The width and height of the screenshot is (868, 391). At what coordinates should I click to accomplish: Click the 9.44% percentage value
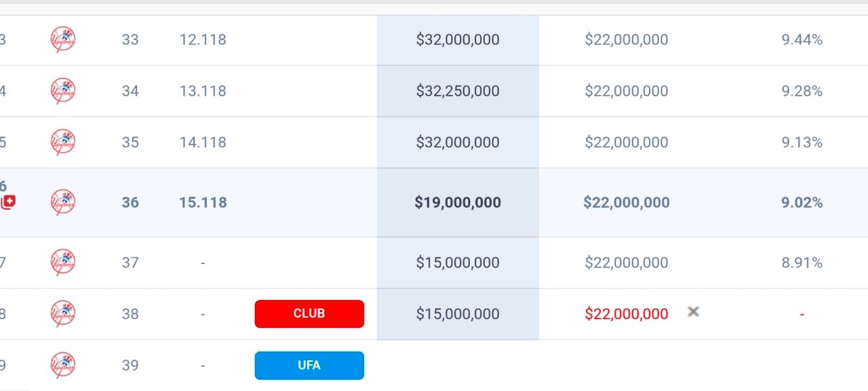point(802,39)
